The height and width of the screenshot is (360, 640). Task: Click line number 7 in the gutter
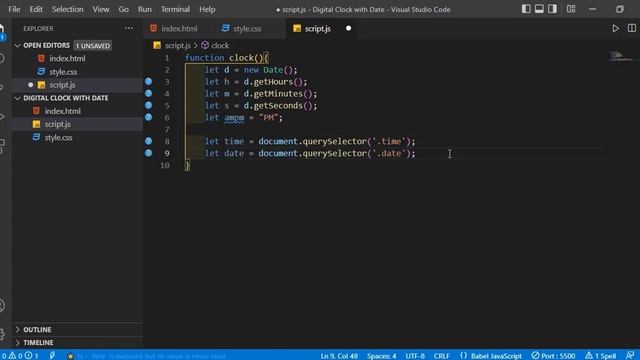click(x=167, y=129)
